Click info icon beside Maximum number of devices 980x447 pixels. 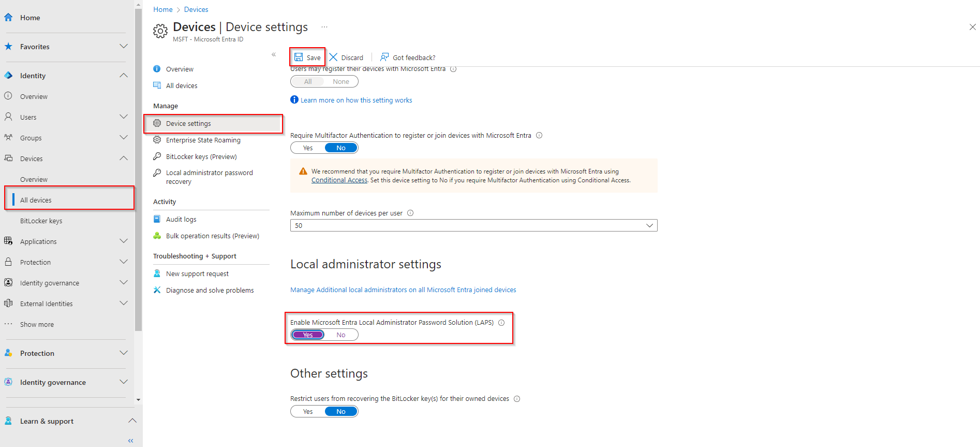click(x=410, y=213)
